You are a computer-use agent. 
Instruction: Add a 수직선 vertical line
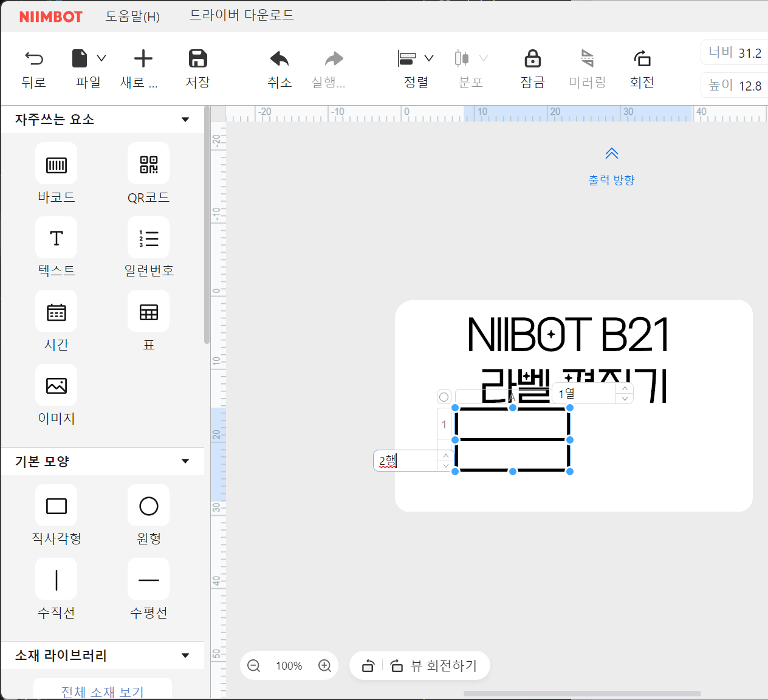pos(57,579)
